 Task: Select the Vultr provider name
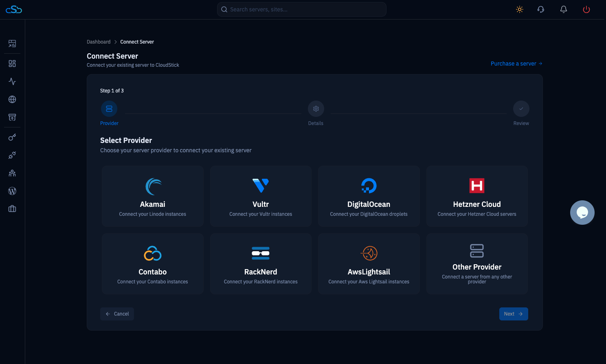tap(261, 204)
